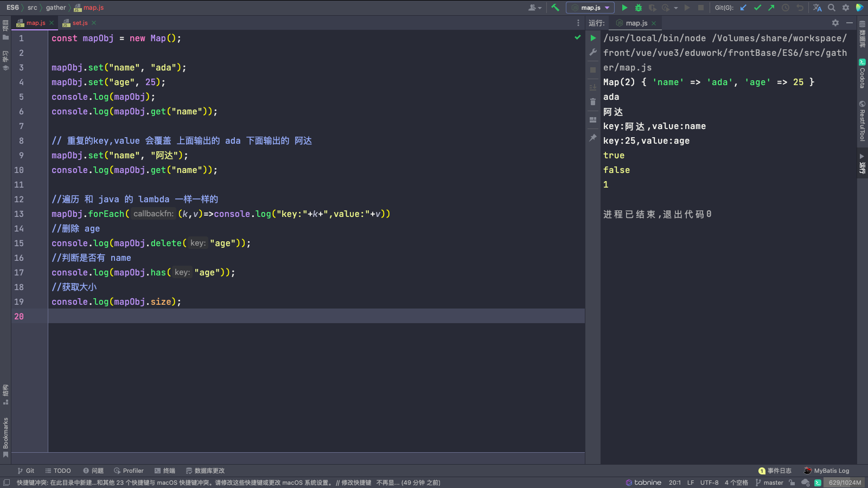This screenshot has width=868, height=488.
Task: Open the translate icon in toolbar
Action: click(817, 8)
